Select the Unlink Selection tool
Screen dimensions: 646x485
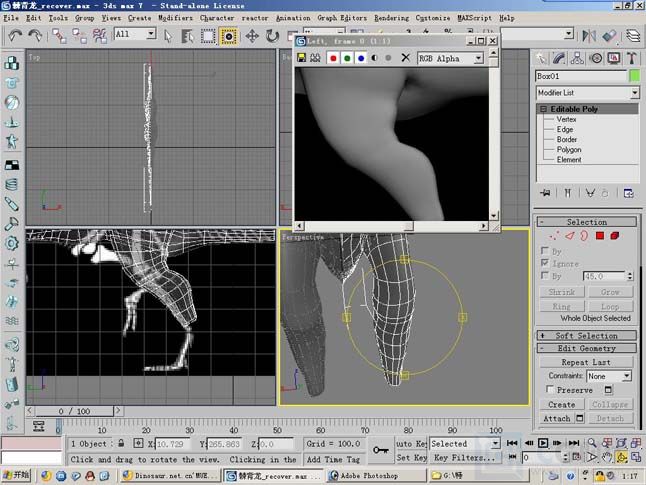(x=80, y=36)
